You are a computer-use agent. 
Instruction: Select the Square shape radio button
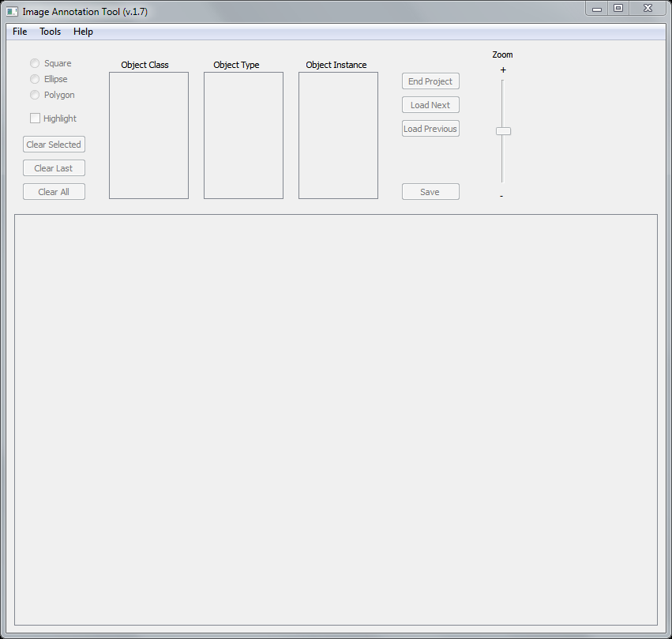(x=35, y=63)
